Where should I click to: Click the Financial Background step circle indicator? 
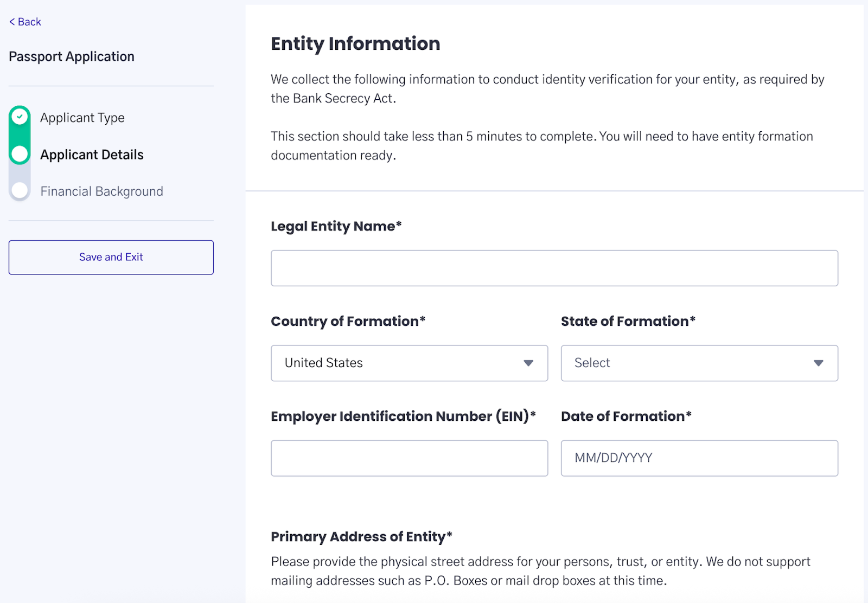pos(20,190)
